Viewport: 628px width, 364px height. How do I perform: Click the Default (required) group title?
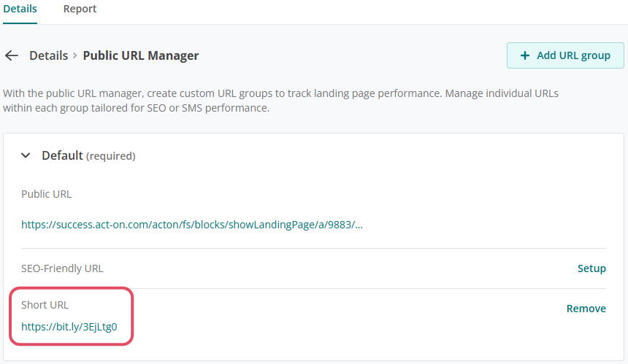[x=88, y=155]
